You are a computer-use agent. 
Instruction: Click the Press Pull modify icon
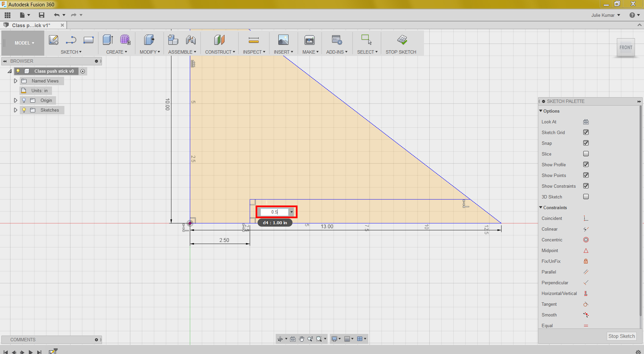coord(149,40)
